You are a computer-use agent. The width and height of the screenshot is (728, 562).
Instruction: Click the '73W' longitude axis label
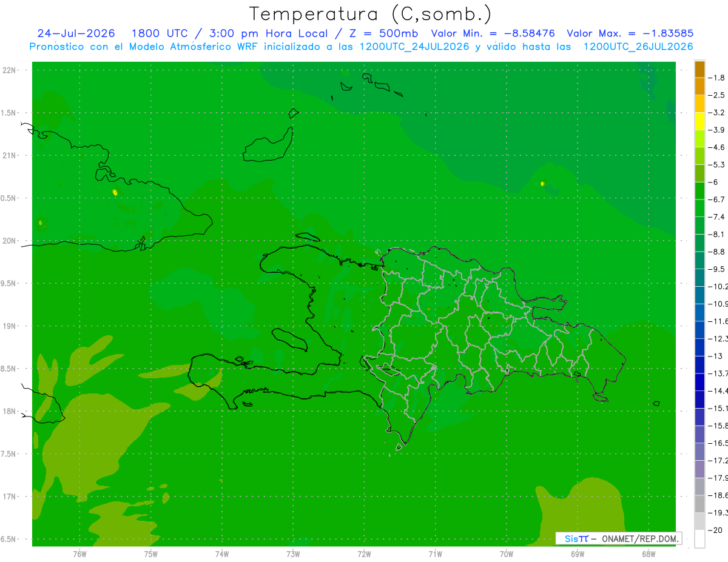293,554
